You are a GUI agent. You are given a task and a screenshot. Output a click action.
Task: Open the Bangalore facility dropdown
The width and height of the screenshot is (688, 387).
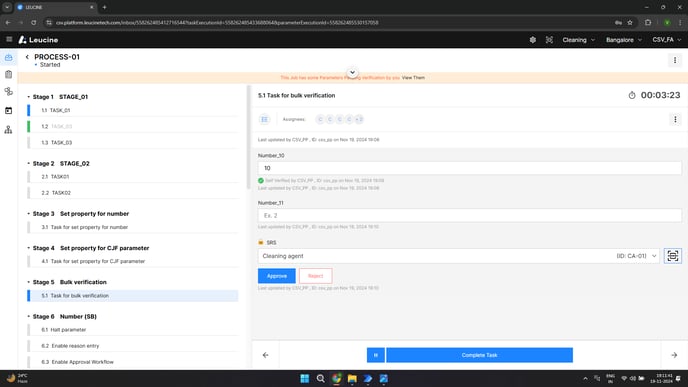coord(624,40)
